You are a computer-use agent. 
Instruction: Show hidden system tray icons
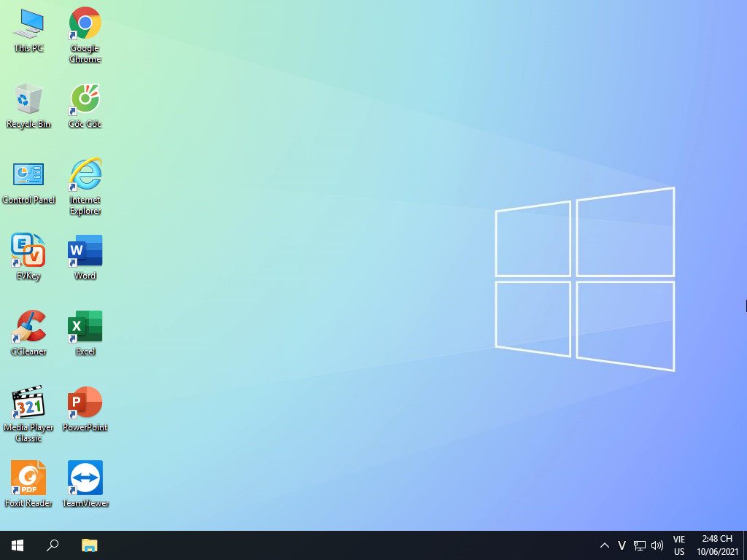[x=604, y=545]
